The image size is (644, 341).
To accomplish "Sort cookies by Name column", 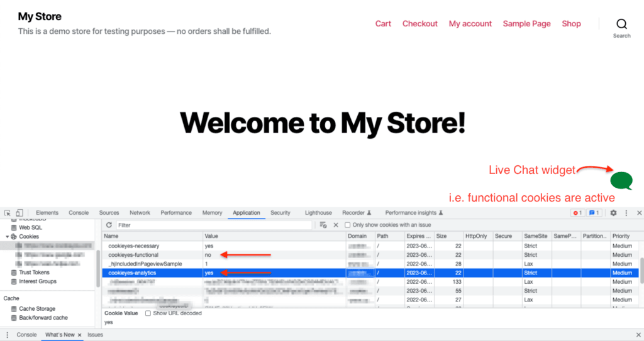I will tap(152, 236).
